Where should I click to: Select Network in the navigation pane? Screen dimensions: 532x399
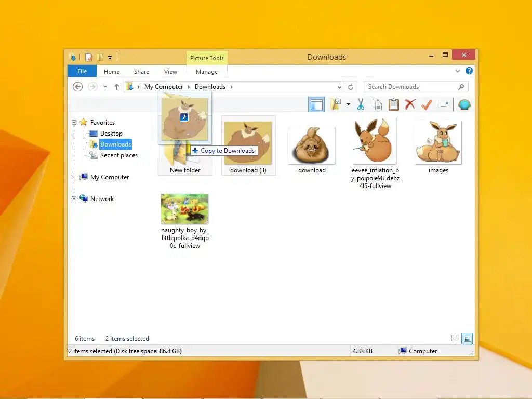pos(102,199)
